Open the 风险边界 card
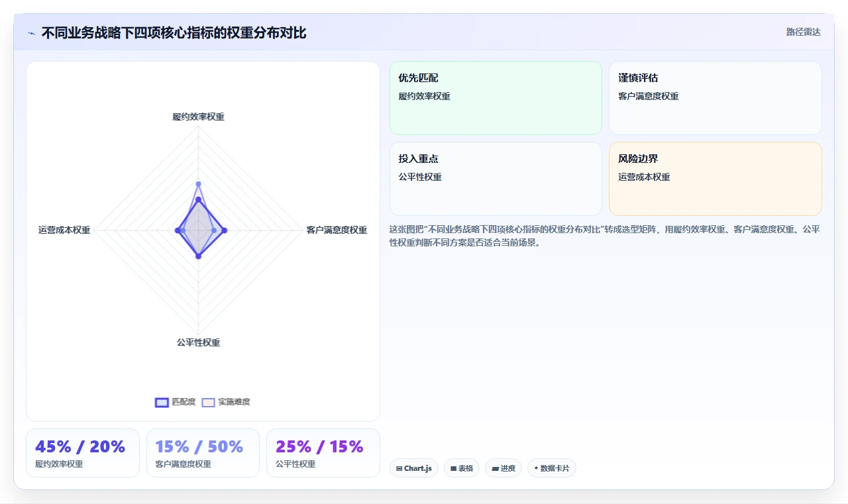The height and width of the screenshot is (504, 848). coord(715,179)
